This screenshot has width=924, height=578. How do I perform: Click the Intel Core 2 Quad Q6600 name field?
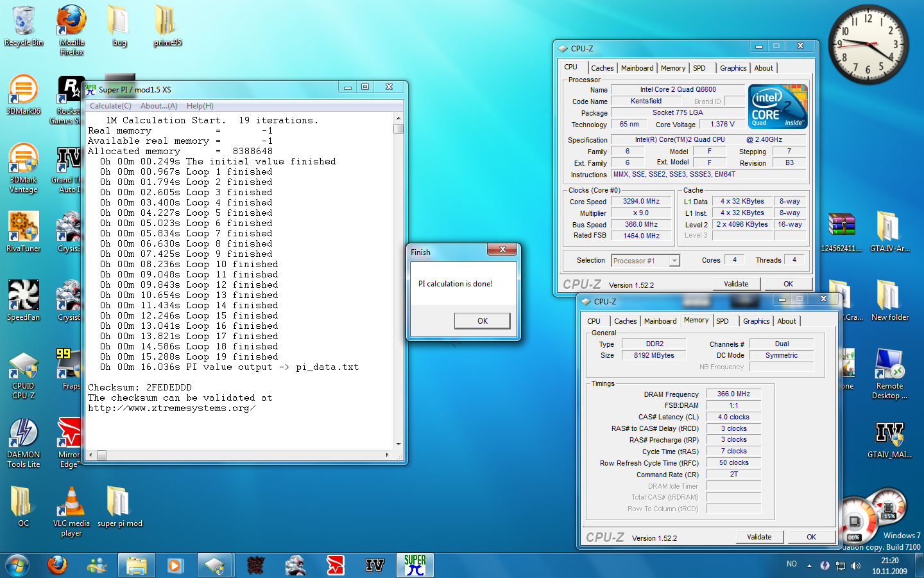678,90
